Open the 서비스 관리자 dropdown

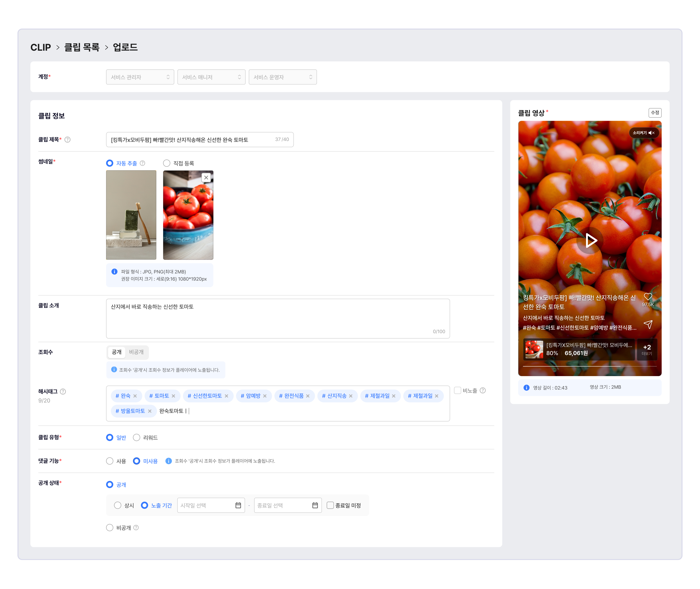point(140,77)
